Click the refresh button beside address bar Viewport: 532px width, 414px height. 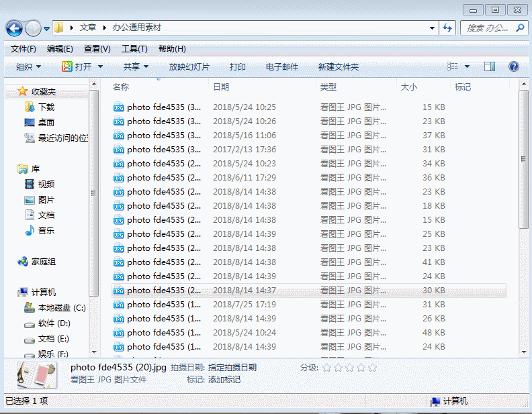click(447, 28)
